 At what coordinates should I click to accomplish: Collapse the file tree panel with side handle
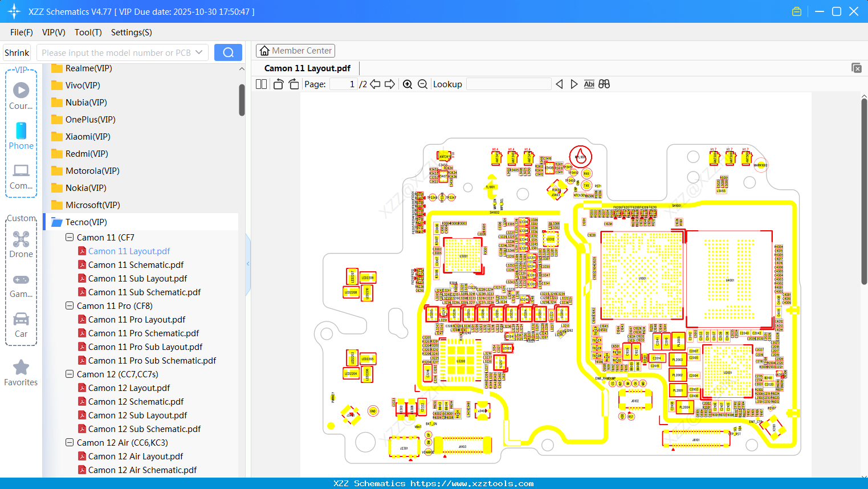point(248,264)
